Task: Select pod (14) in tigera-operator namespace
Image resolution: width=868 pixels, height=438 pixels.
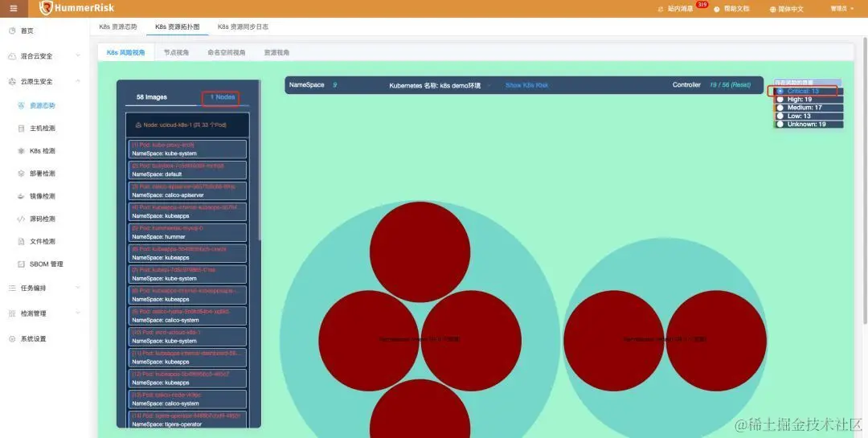Action: [187, 420]
